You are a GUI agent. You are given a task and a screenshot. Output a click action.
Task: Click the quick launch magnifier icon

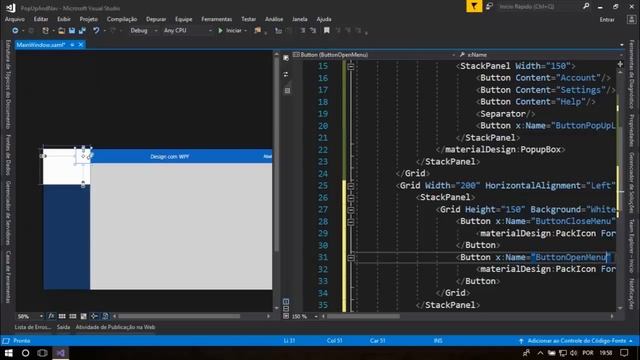pyautogui.click(x=586, y=6)
